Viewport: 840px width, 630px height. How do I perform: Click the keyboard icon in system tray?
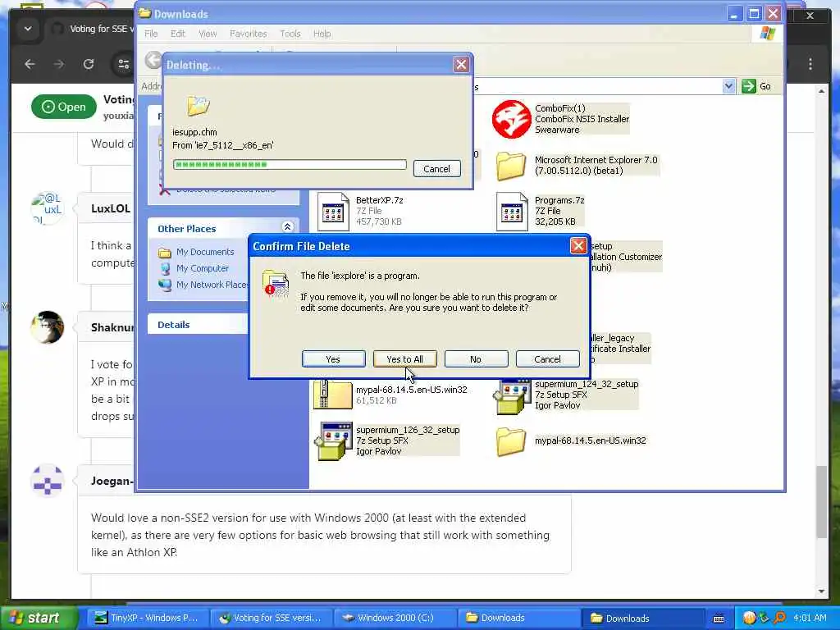tap(719, 619)
